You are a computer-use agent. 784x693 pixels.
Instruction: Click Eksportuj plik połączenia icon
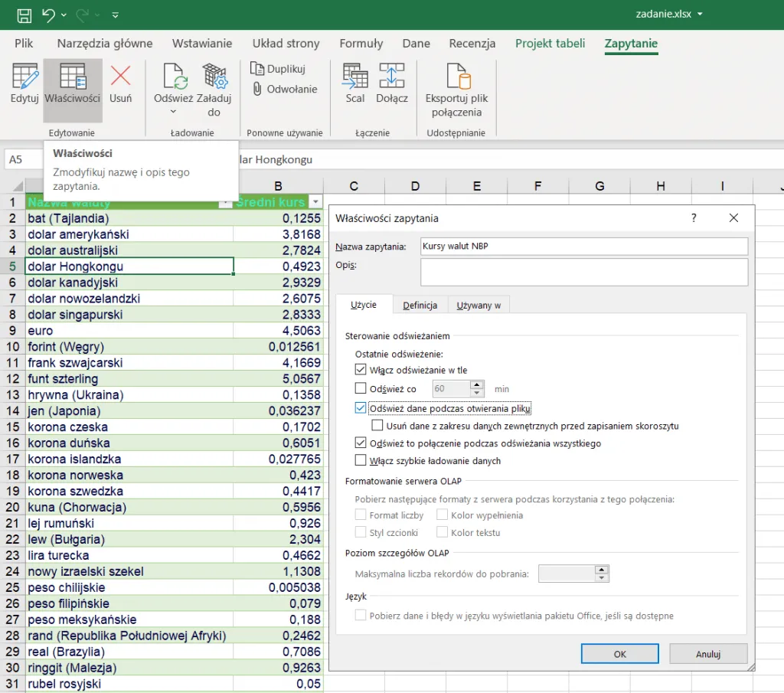click(459, 77)
